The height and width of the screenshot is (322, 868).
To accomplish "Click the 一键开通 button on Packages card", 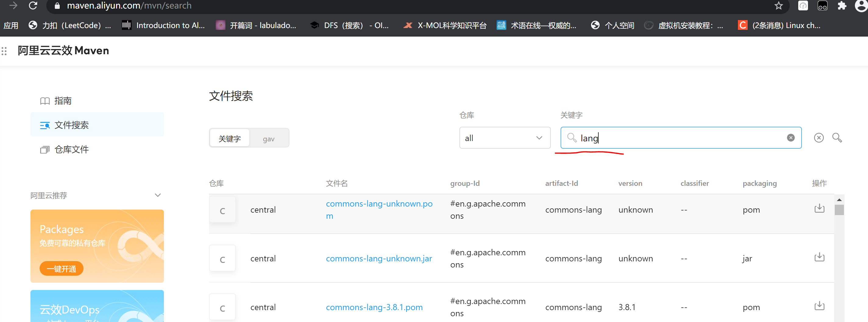I will click(x=61, y=268).
